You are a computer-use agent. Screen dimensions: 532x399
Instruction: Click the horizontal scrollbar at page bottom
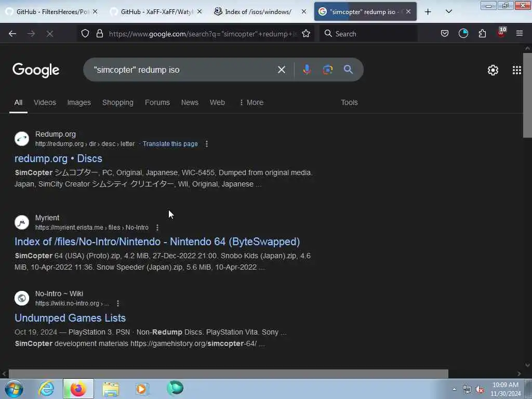229,374
